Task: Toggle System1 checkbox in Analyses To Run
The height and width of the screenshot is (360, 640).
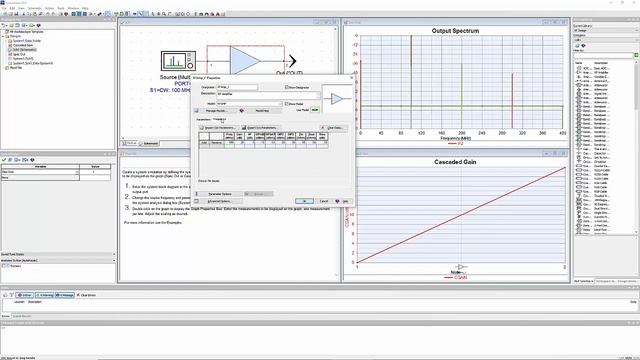Action: tap(4, 266)
